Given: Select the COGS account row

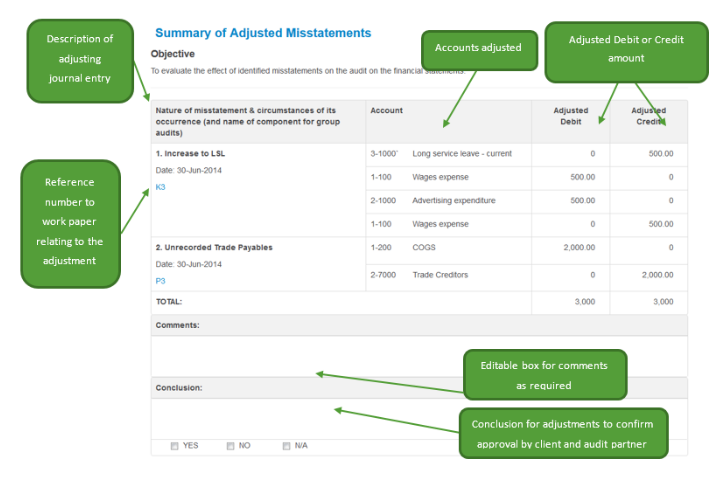Looking at the screenshot, I should pos(424,247).
